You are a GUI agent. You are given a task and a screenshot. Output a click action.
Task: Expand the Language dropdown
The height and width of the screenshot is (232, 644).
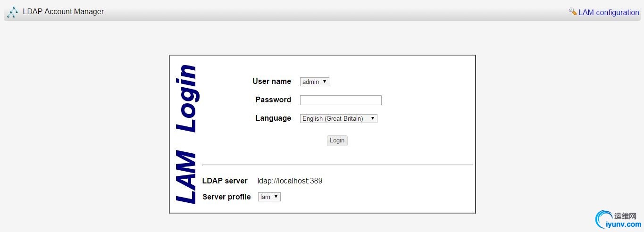pos(338,118)
